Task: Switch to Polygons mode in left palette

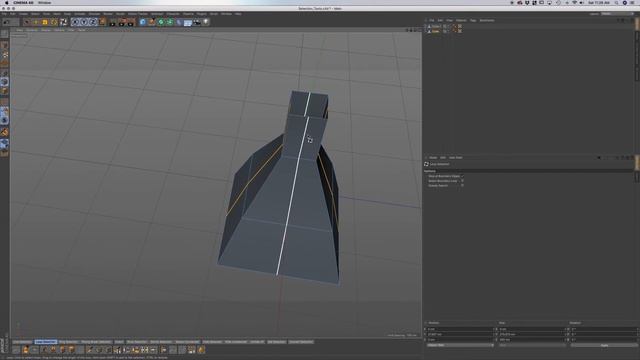Action: [4, 91]
